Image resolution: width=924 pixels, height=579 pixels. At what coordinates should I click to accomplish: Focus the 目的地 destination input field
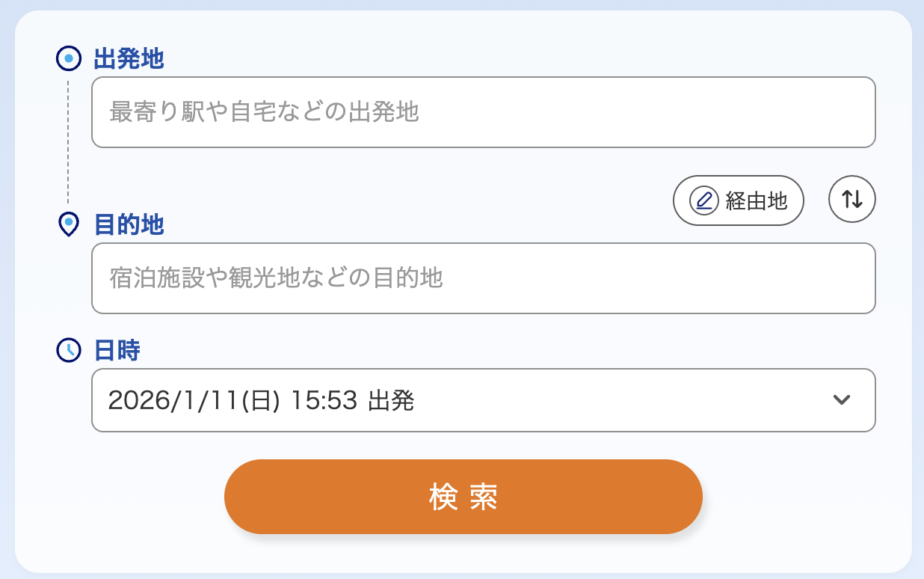(x=483, y=278)
